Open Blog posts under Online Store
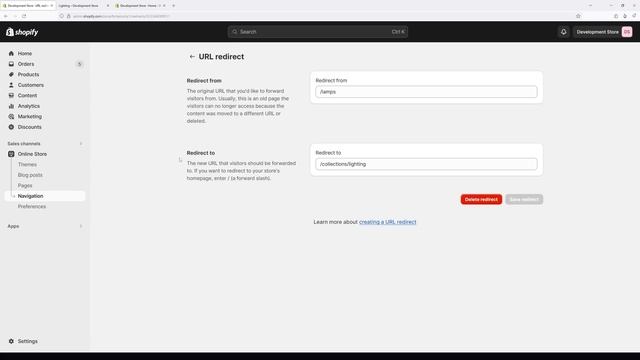This screenshot has height=360, width=640. 30,175
